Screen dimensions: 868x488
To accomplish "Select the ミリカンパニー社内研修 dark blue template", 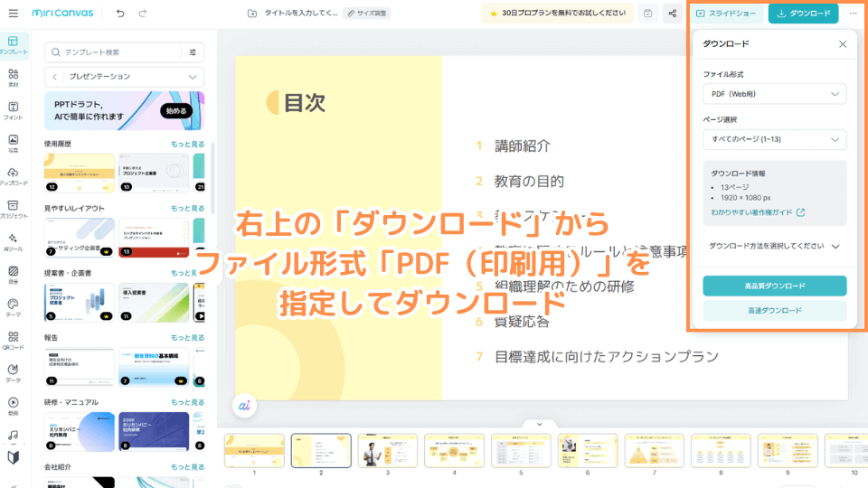I will (154, 432).
